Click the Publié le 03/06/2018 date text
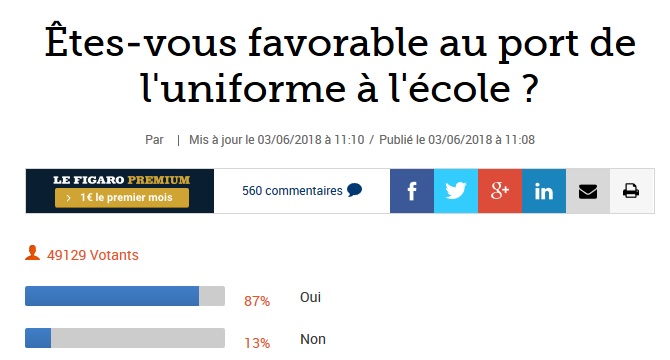 click(457, 140)
